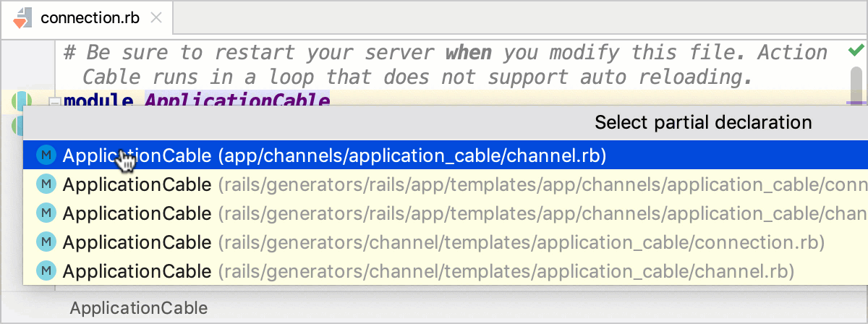
Task: Click the Ruby file icon on connection.rb tab
Action: click(x=22, y=17)
